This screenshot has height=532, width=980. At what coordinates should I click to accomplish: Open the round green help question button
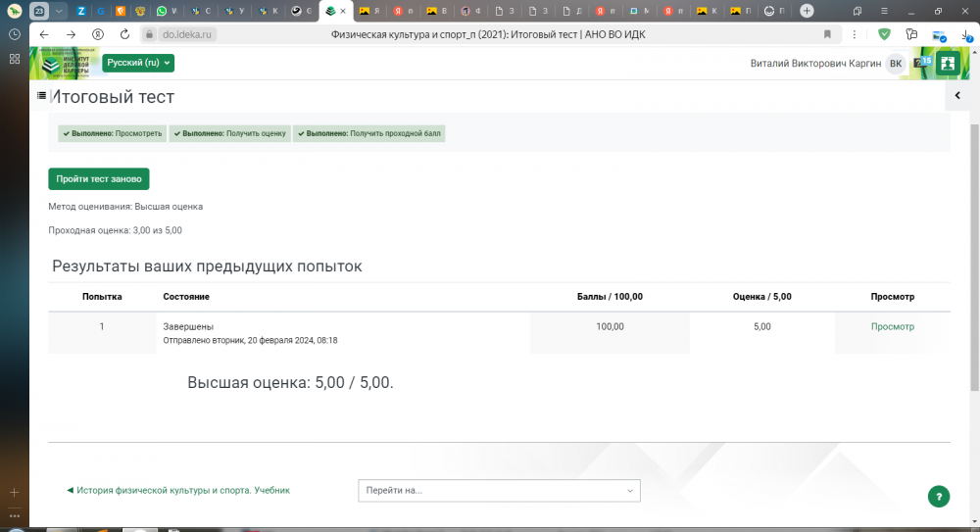coord(938,497)
